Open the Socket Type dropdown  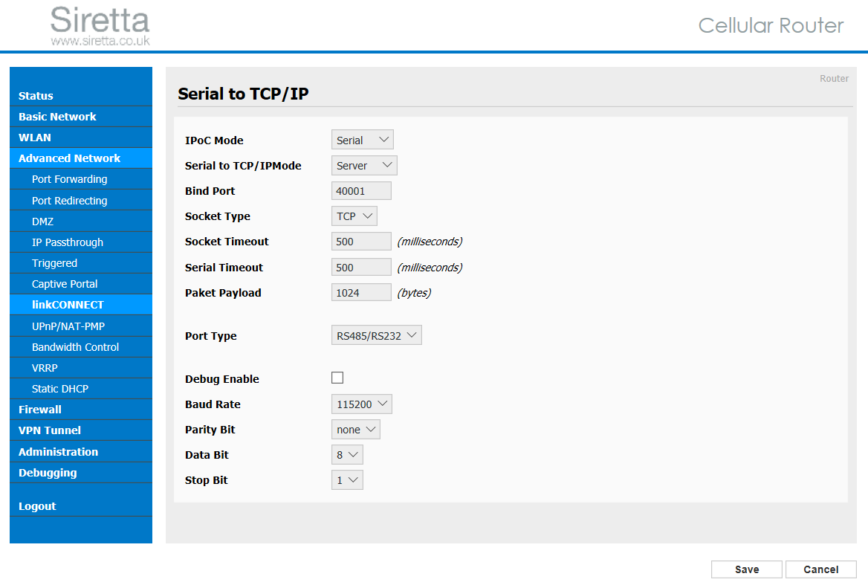(x=354, y=216)
